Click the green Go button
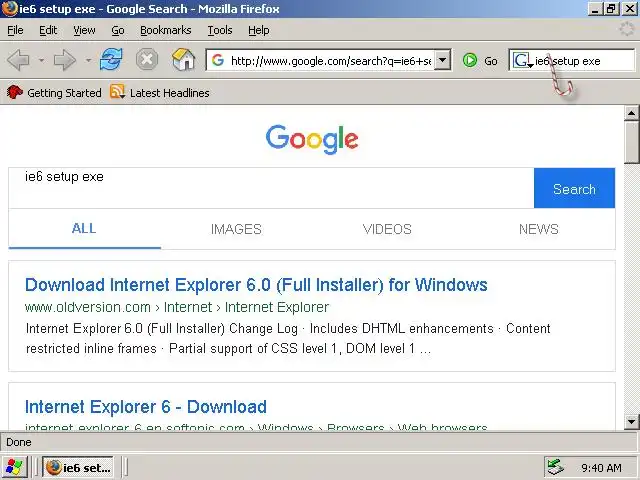Screen dimensions: 640x480 (x=480, y=61)
